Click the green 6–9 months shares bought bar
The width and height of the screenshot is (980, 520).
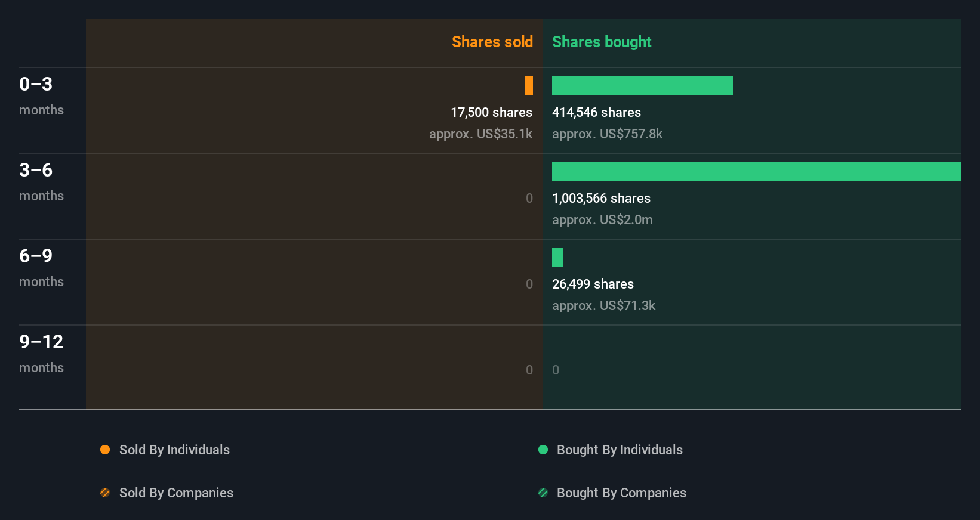pos(557,258)
